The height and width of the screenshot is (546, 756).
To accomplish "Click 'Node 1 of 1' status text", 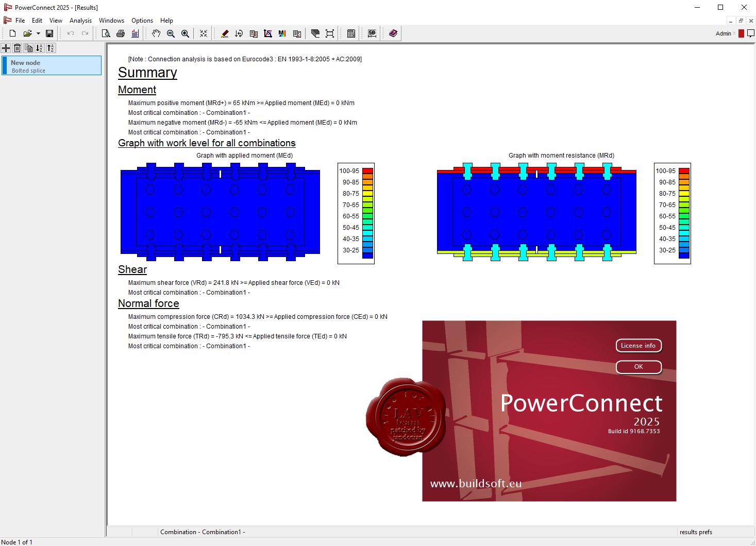I will (16, 542).
